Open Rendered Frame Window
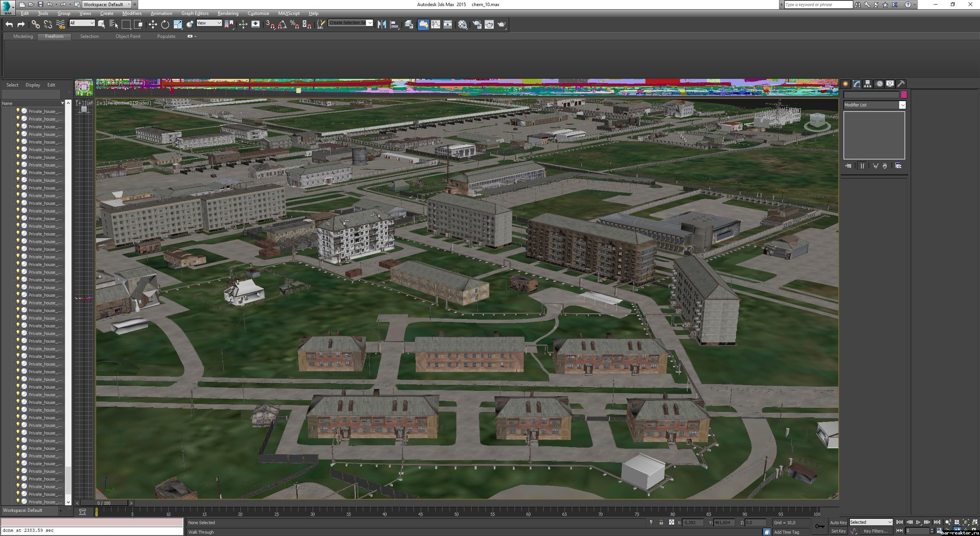The height and width of the screenshot is (536, 980). tap(489, 25)
